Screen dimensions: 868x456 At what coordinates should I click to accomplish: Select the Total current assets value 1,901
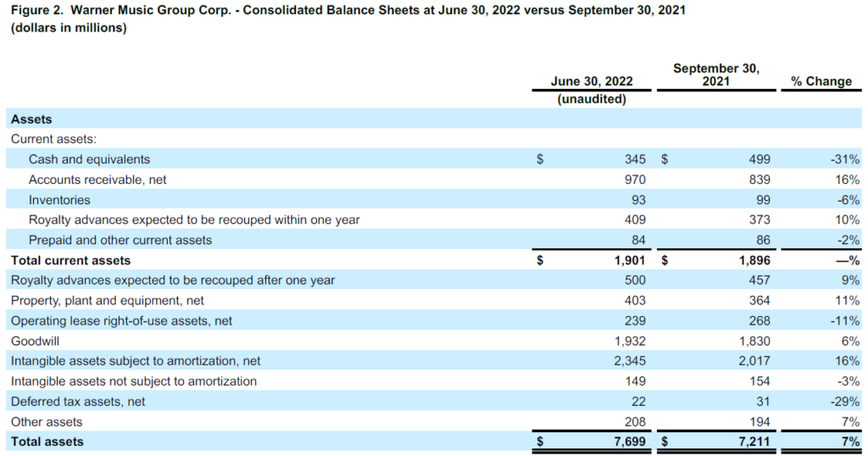[630, 260]
